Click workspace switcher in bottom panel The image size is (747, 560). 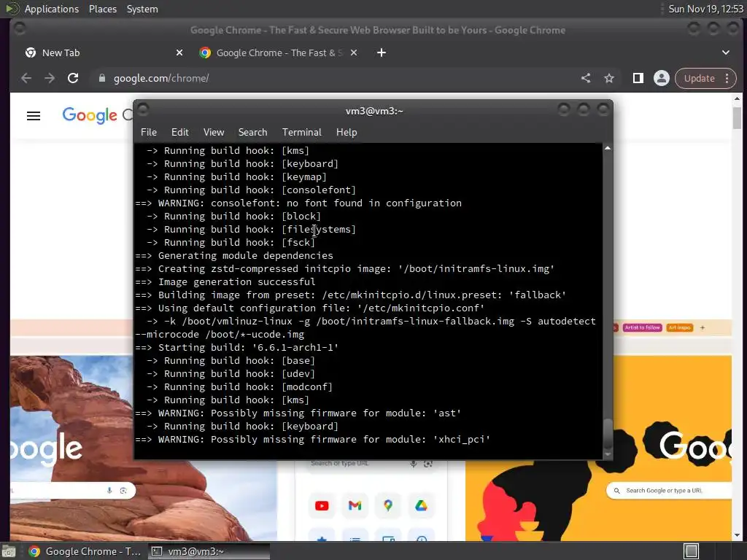(691, 551)
